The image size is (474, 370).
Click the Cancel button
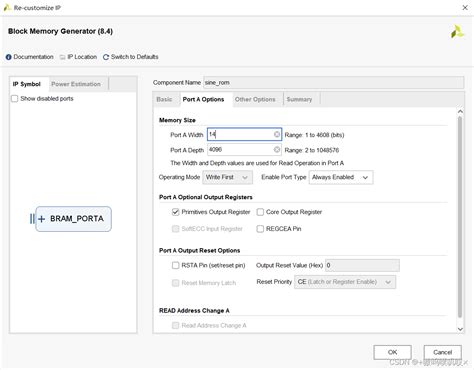(442, 352)
